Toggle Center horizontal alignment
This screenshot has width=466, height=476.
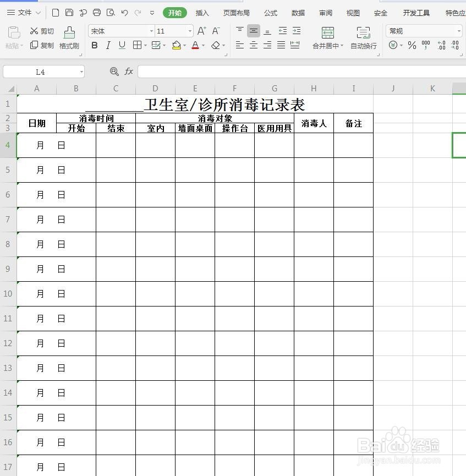click(x=254, y=45)
